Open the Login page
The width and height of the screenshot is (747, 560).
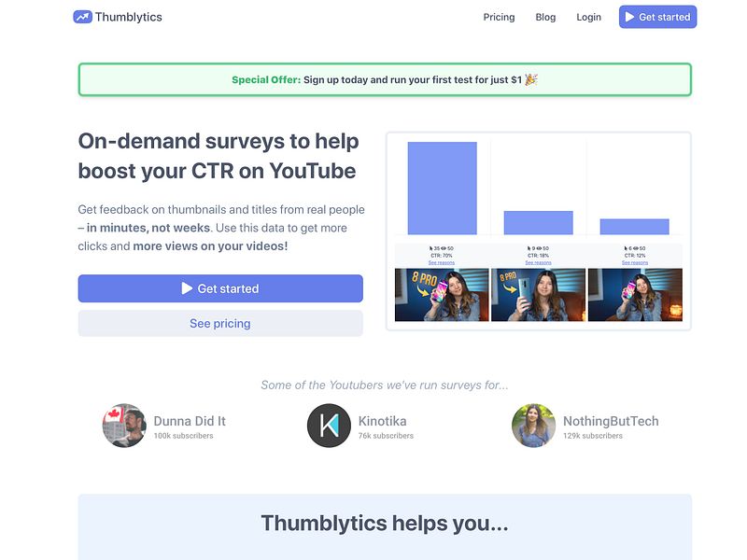coord(588,17)
